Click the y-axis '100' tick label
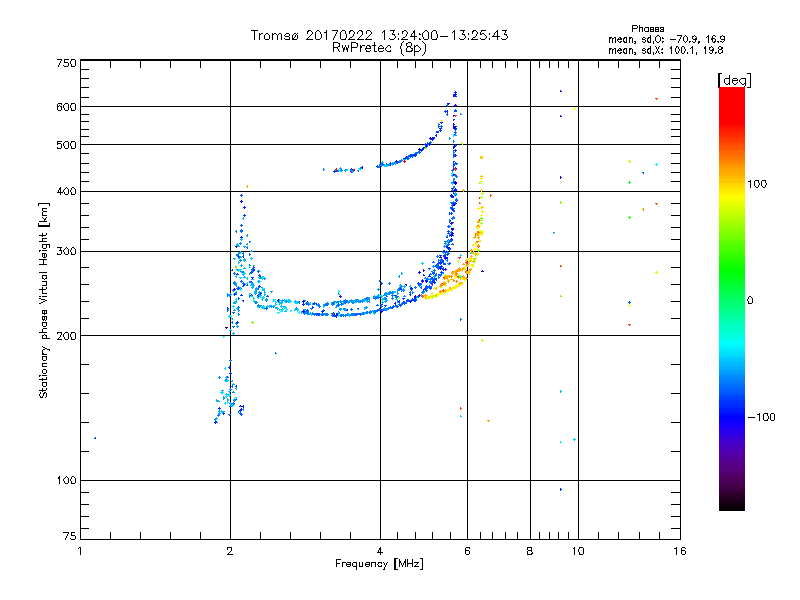 click(66, 480)
